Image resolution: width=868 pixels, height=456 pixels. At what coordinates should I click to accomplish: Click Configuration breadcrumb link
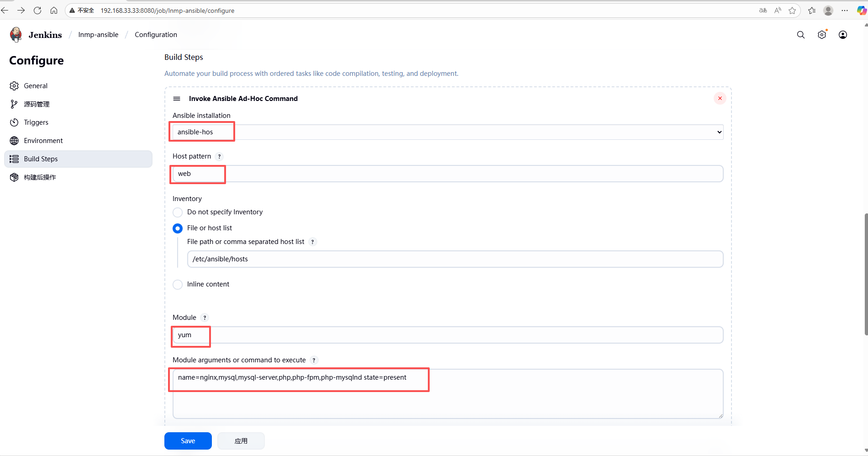click(156, 35)
